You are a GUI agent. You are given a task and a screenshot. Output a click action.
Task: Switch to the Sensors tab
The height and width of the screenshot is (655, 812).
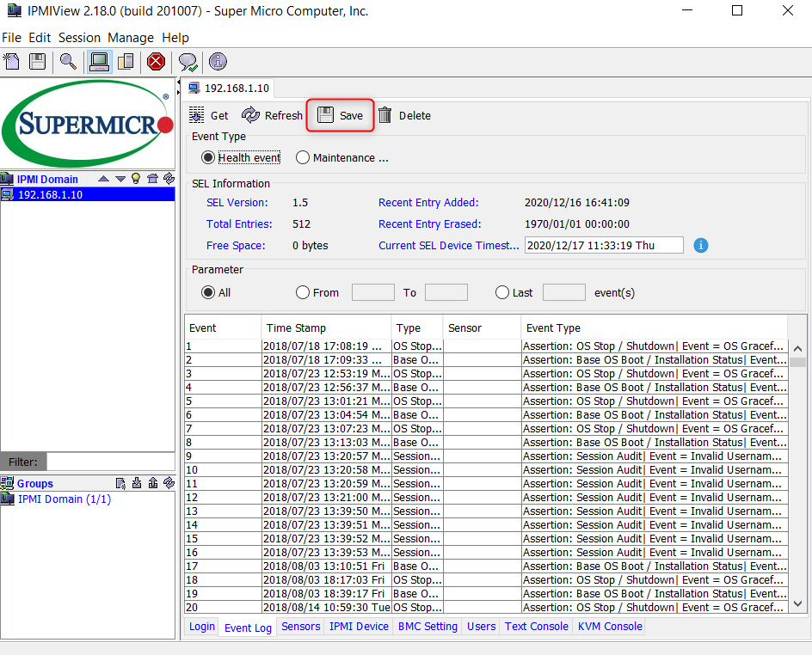click(x=300, y=627)
